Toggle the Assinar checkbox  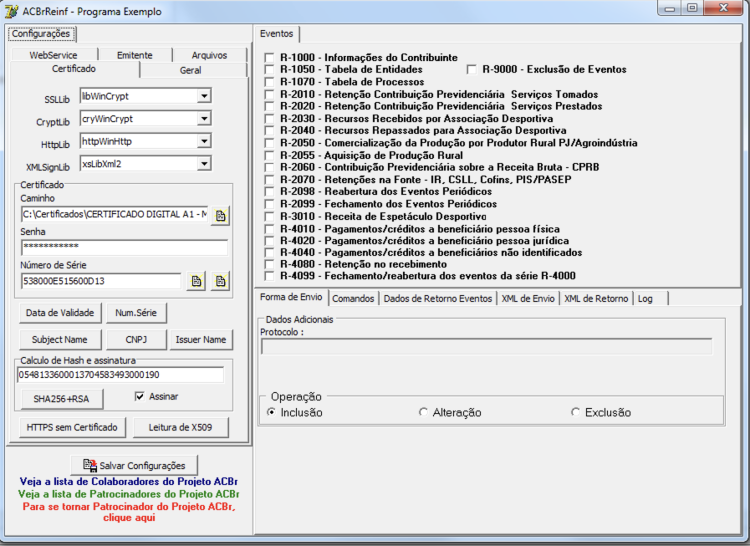point(140,396)
